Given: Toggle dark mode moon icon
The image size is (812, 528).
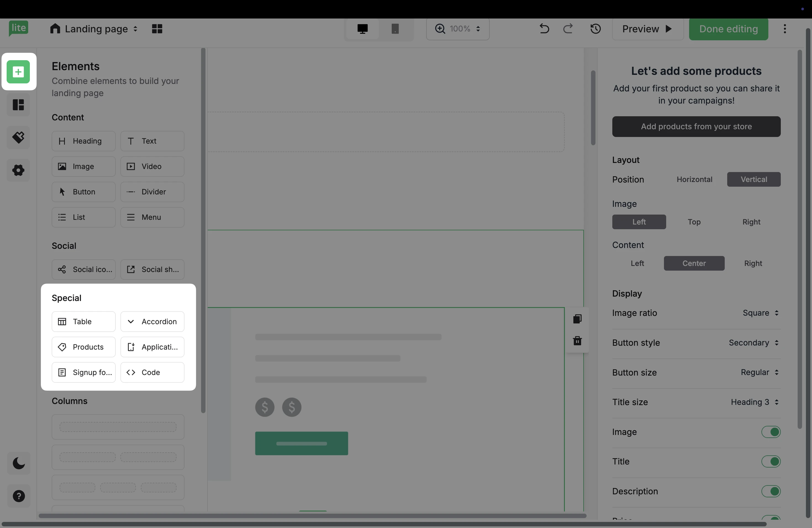Looking at the screenshot, I should (x=19, y=463).
